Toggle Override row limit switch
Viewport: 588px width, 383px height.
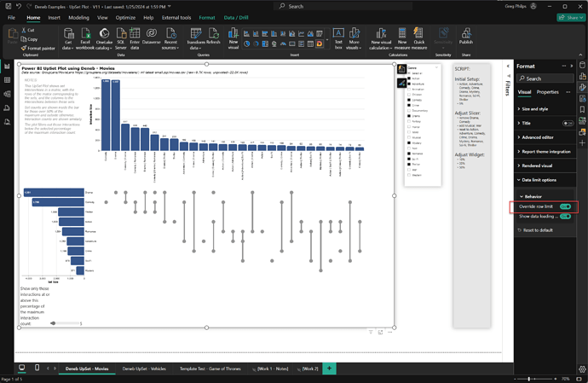tap(565, 206)
